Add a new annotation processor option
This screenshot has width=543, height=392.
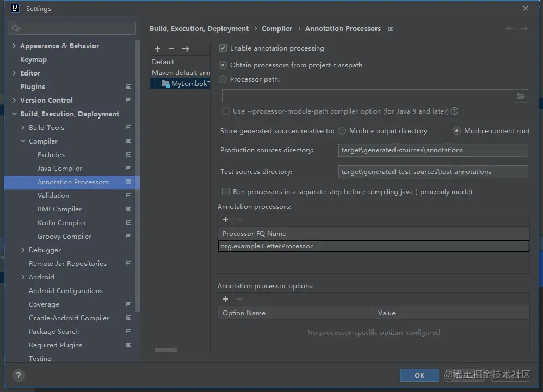(x=225, y=299)
